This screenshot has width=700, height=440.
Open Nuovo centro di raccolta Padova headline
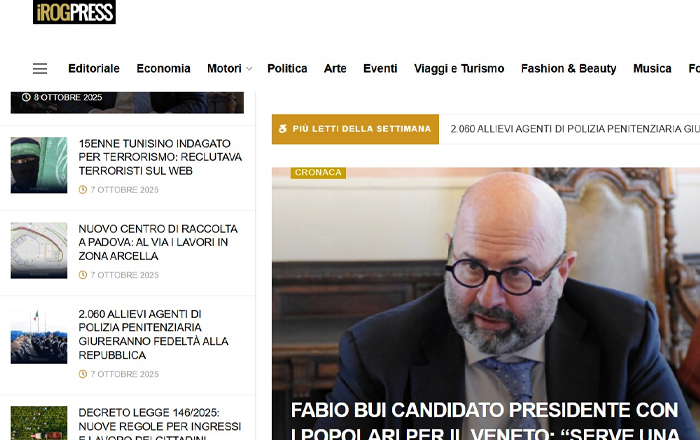[x=158, y=242]
